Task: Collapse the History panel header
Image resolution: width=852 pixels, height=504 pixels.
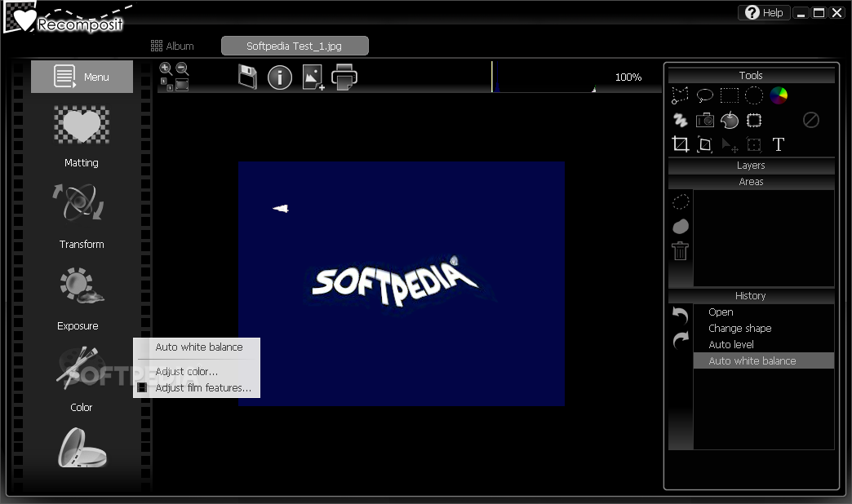Action: click(751, 296)
